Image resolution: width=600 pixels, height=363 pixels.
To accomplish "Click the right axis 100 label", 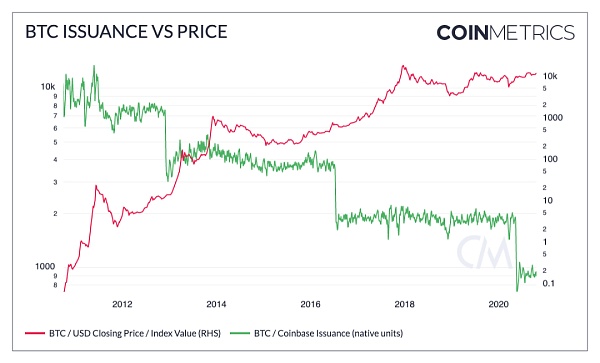I will [550, 159].
